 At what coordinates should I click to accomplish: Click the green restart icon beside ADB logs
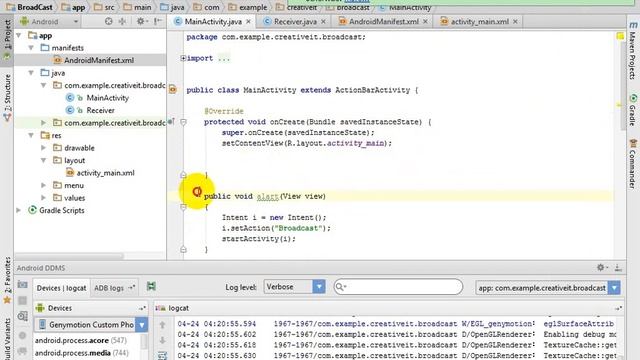pyautogui.click(x=151, y=287)
